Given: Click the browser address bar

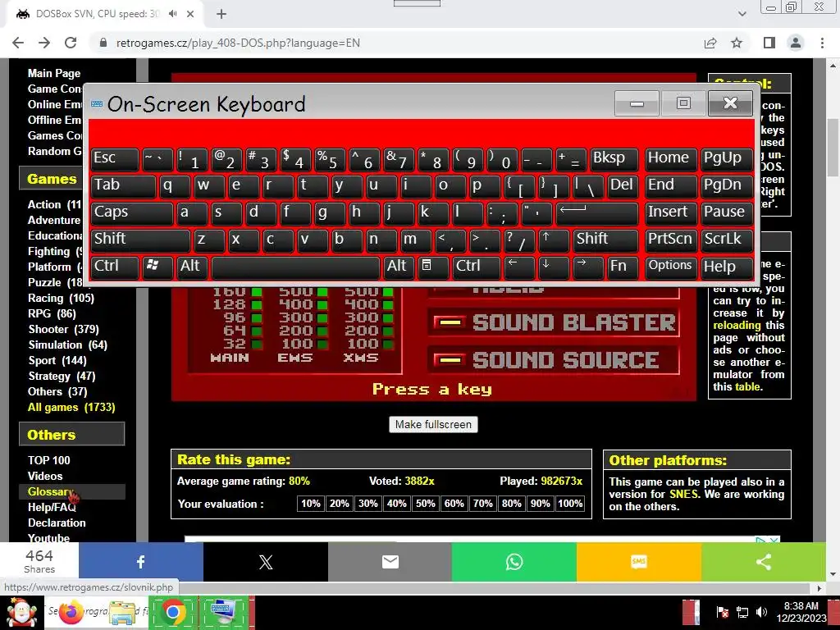Looking at the screenshot, I should (x=396, y=43).
